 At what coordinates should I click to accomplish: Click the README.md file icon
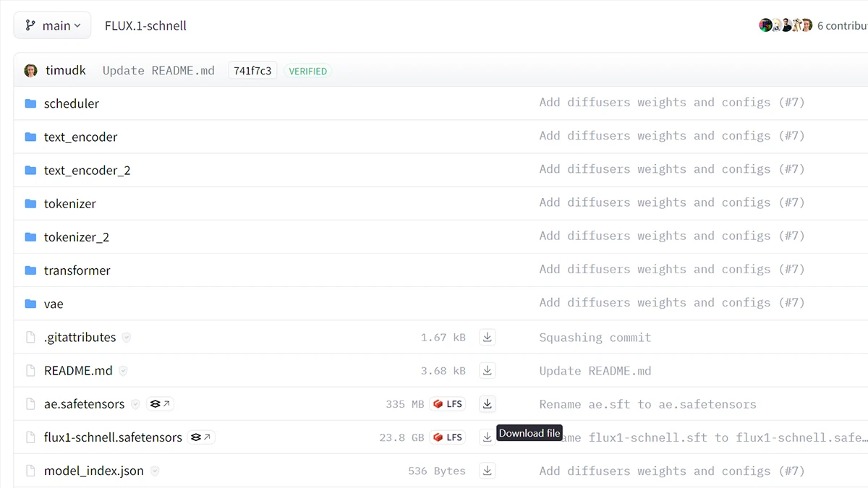click(x=30, y=370)
